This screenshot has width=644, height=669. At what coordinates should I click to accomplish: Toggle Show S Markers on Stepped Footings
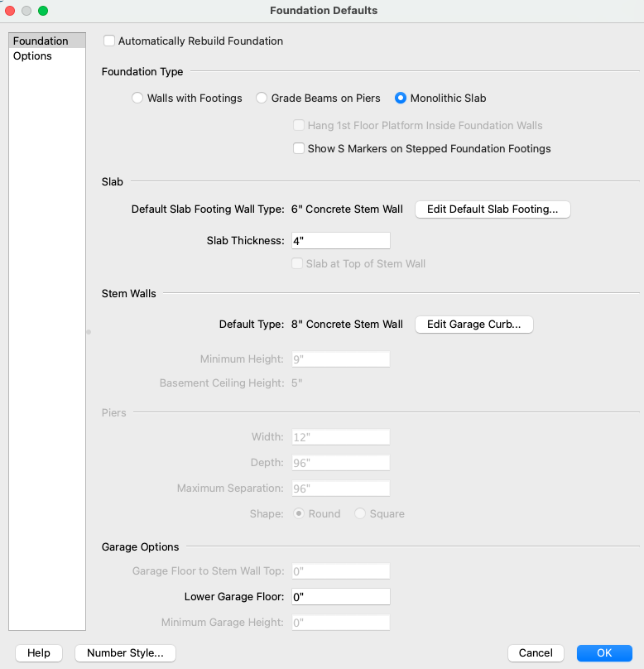[299, 149]
